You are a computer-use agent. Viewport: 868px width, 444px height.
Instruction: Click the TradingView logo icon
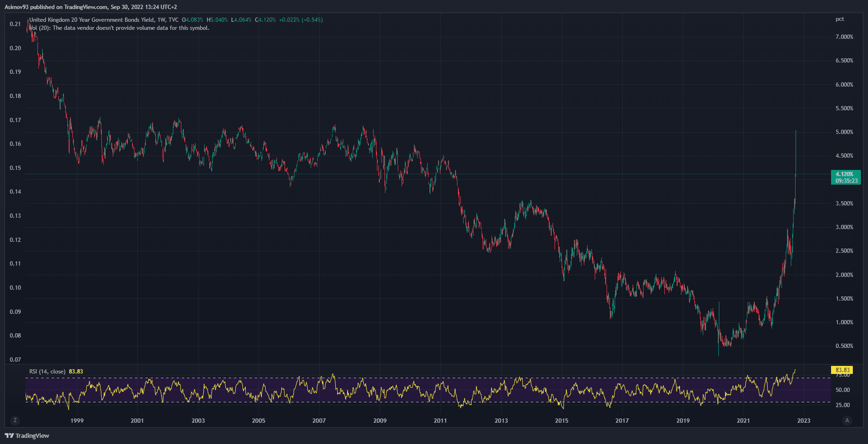click(9, 435)
